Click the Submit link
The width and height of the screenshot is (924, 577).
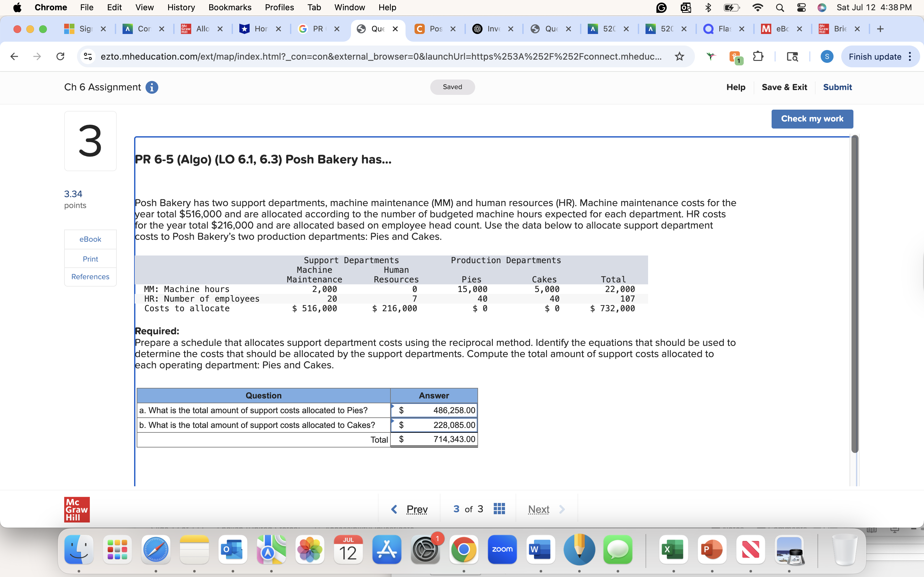point(837,87)
